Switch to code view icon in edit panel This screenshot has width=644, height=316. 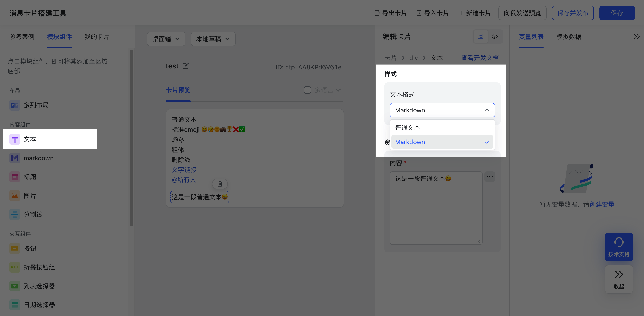[x=495, y=37]
